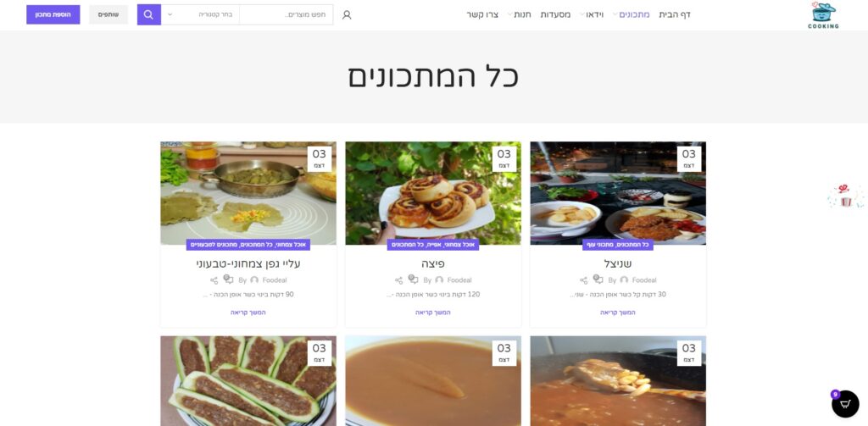
Task: Click comments icon under פיצה recipe
Action: 413,279
